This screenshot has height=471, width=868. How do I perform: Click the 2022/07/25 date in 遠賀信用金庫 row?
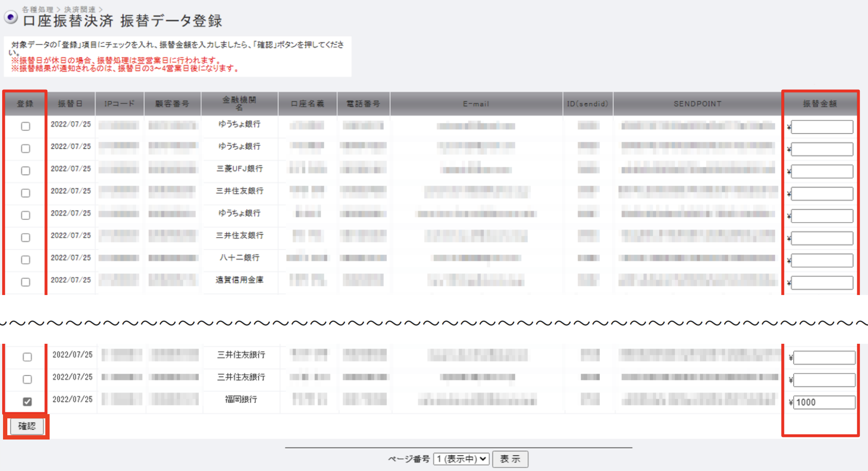[x=71, y=280]
